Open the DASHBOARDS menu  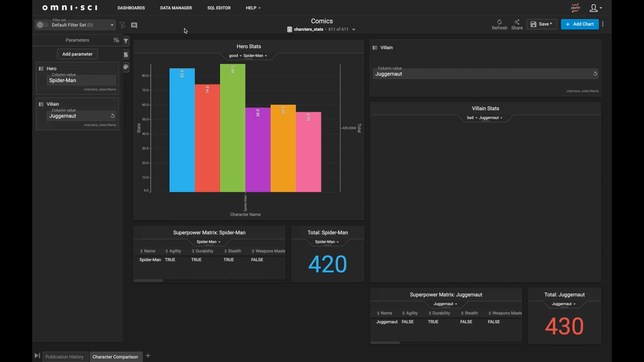(131, 8)
